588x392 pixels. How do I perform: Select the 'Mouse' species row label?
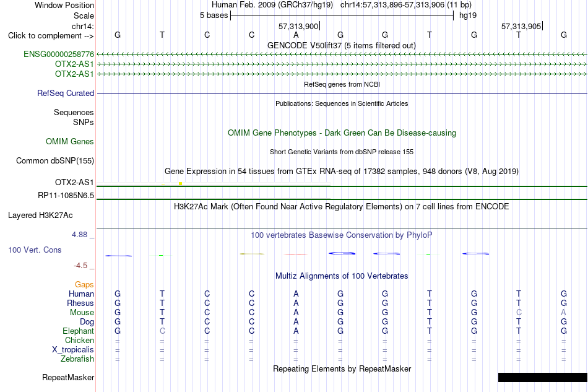[82, 313]
